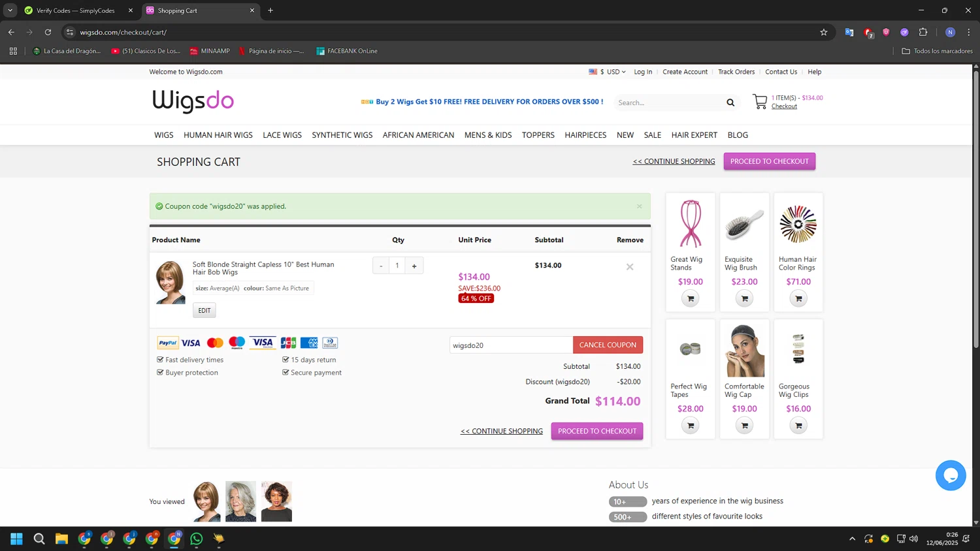Screen dimensions: 980x551
Task: Reload the page
Action: coord(48,32)
